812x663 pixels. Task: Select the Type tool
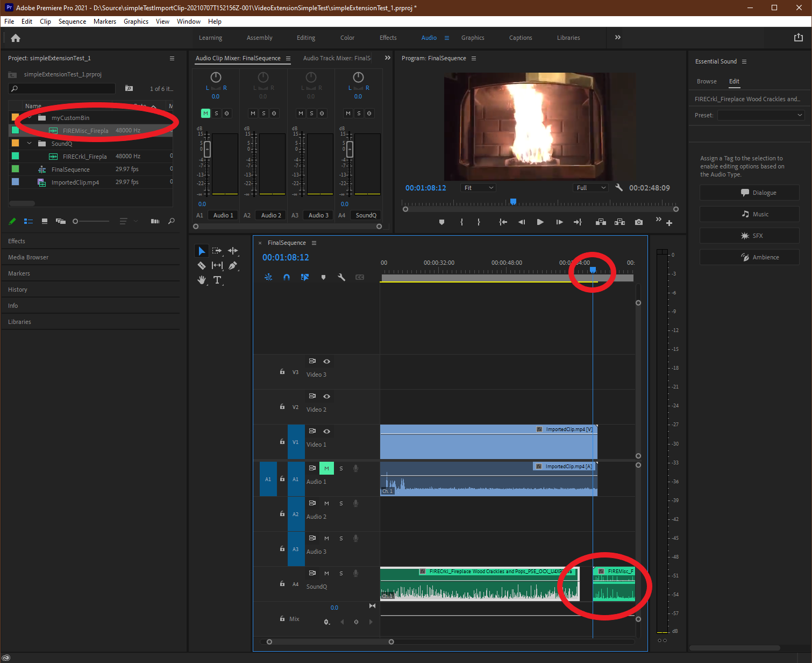[217, 280]
